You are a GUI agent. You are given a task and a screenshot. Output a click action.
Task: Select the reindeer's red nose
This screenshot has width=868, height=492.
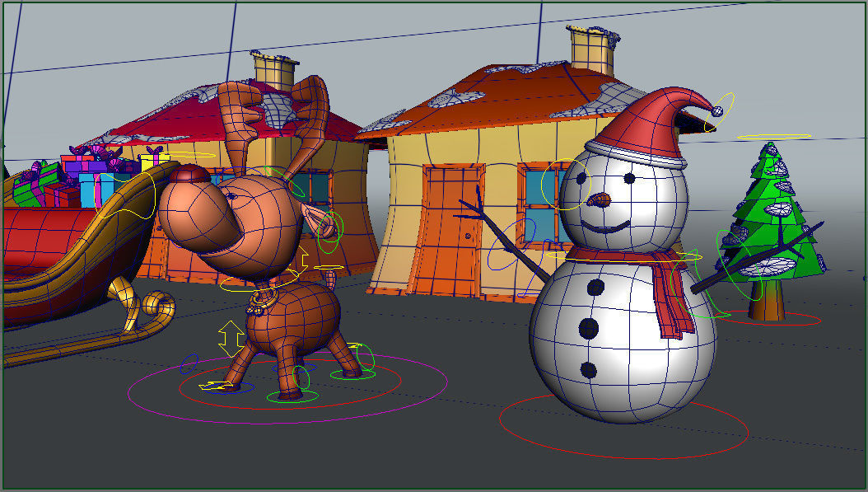(190, 173)
